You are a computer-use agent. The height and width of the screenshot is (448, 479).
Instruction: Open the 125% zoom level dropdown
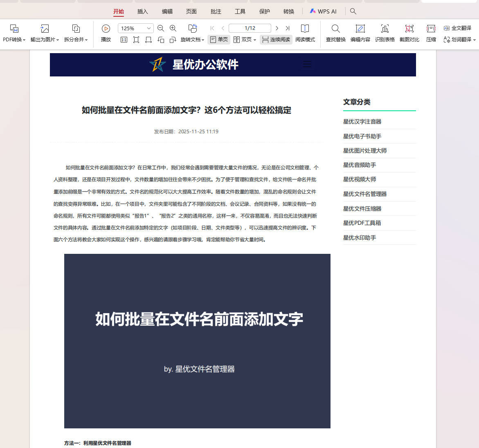149,28
